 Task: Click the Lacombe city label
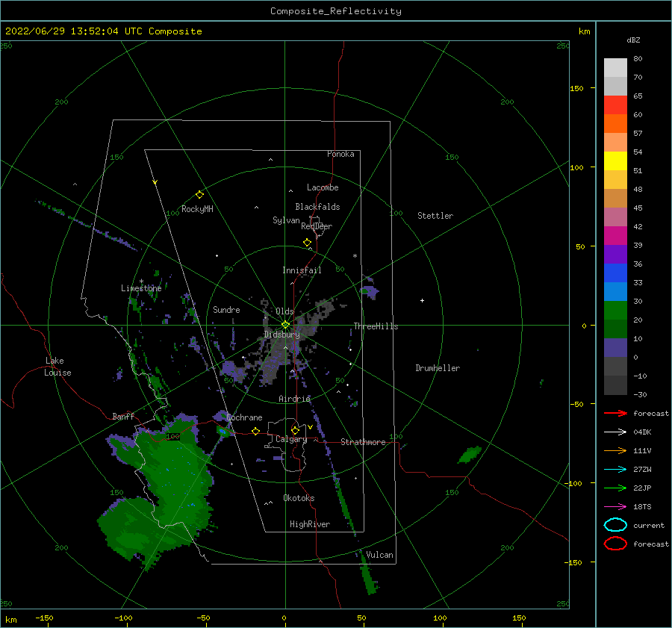(x=323, y=187)
